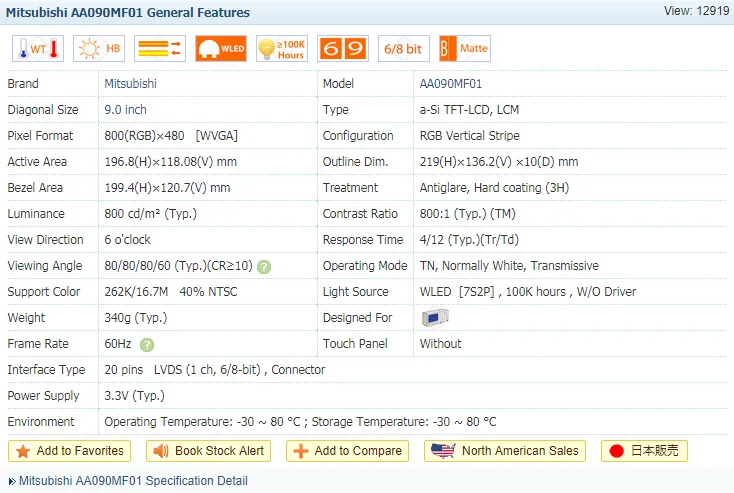The height and width of the screenshot is (493, 734).
Task: Click the Light Source row label
Action: click(x=356, y=292)
